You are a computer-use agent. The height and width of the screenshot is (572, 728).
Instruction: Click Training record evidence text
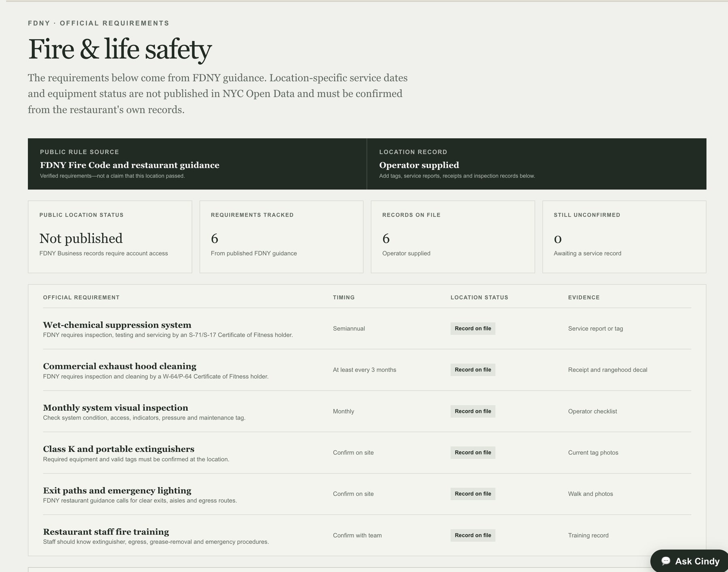click(588, 535)
